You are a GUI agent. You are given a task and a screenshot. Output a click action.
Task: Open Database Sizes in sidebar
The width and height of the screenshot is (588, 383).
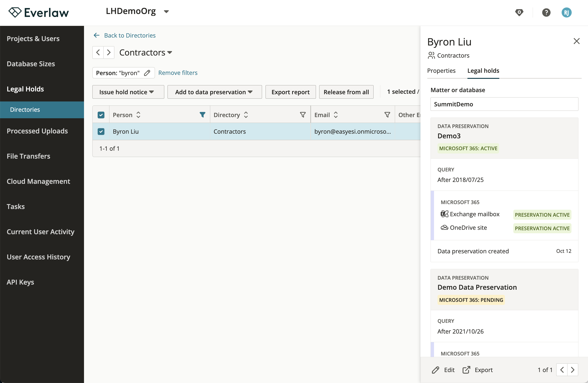tap(31, 64)
